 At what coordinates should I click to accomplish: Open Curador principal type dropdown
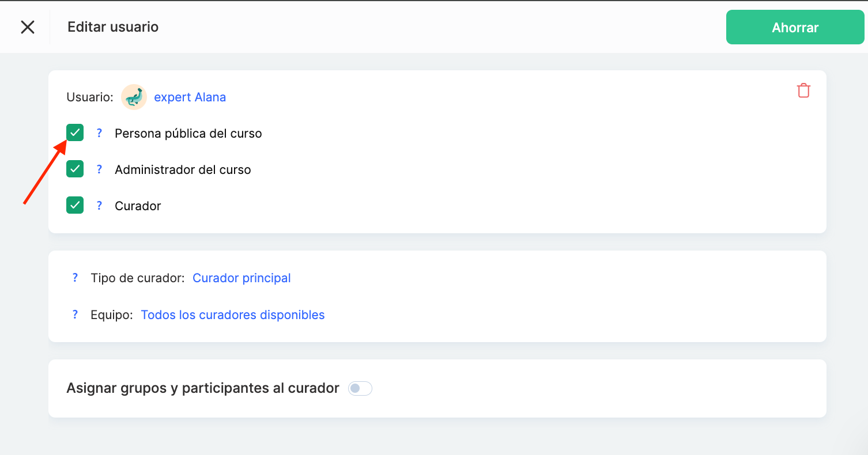pos(241,278)
